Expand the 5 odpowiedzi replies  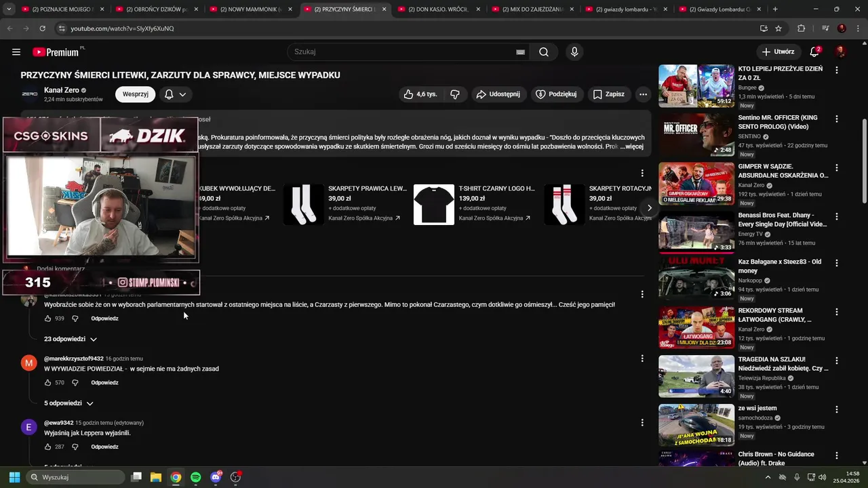[68, 403]
